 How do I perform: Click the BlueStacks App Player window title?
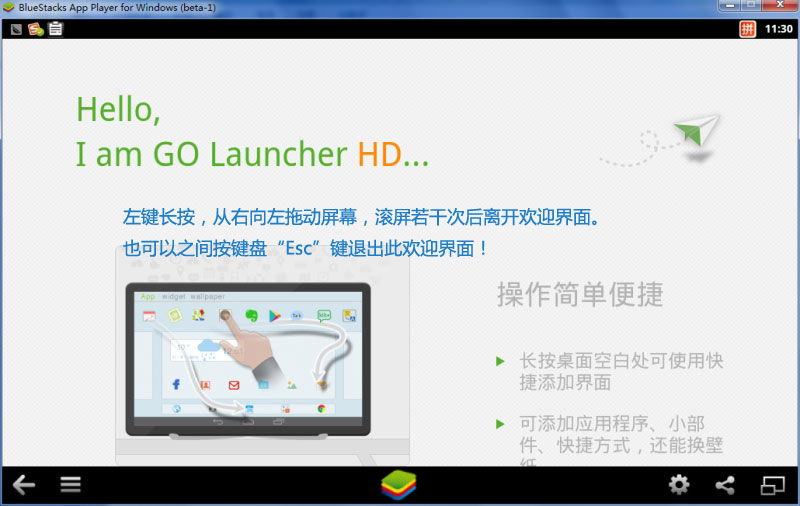[x=117, y=8]
